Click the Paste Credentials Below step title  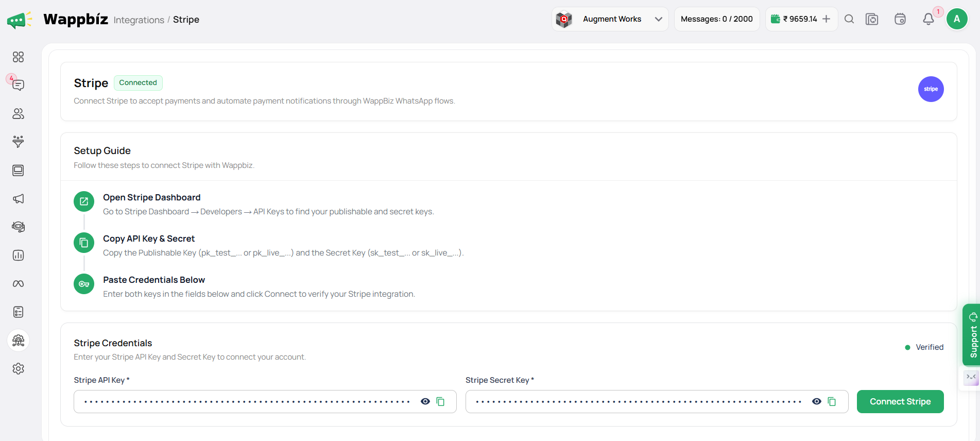154,280
